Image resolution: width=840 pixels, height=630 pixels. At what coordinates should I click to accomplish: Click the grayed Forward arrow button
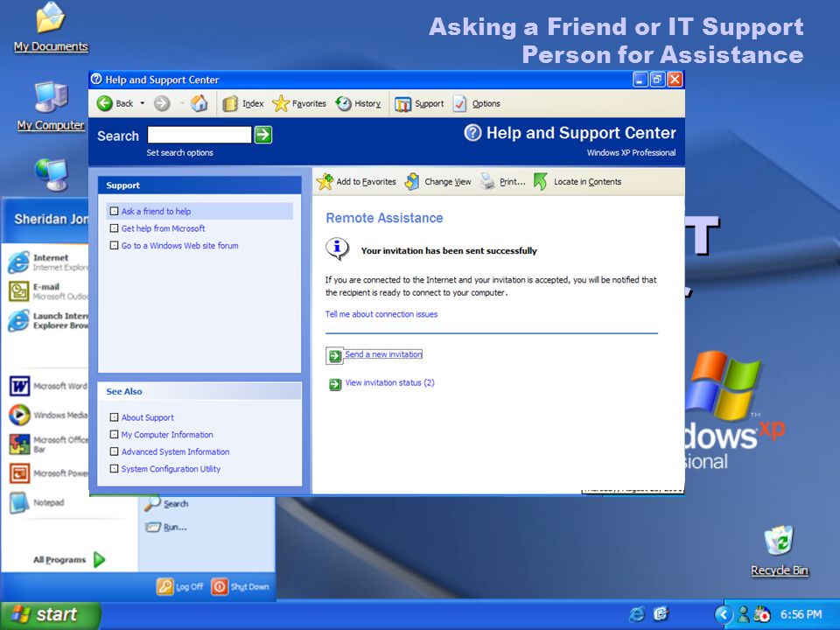tap(162, 103)
